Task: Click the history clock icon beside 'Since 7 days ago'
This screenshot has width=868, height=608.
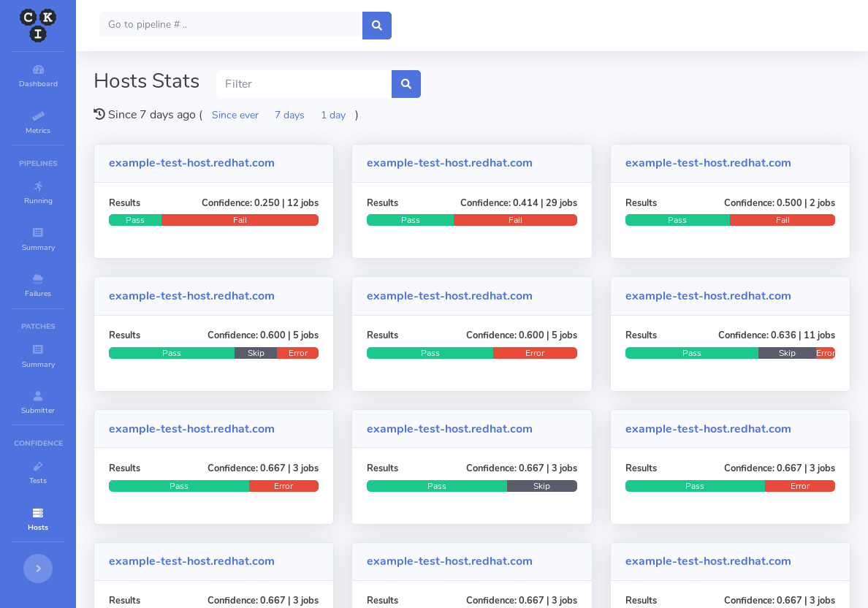Action: [99, 114]
